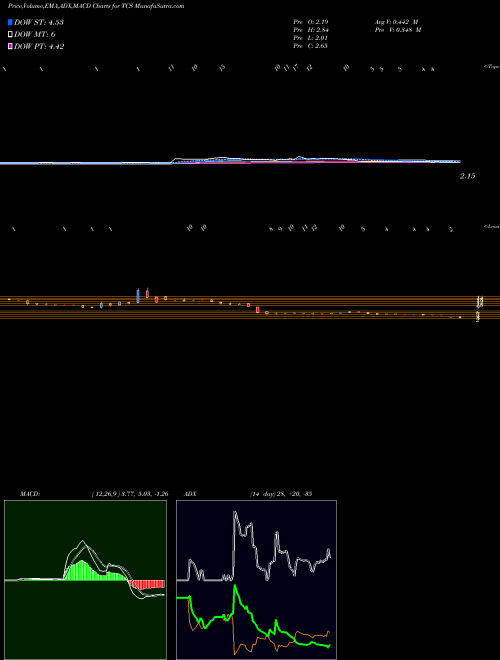
Task: Click the Avg V: 0.442 M value
Action: (396, 21)
